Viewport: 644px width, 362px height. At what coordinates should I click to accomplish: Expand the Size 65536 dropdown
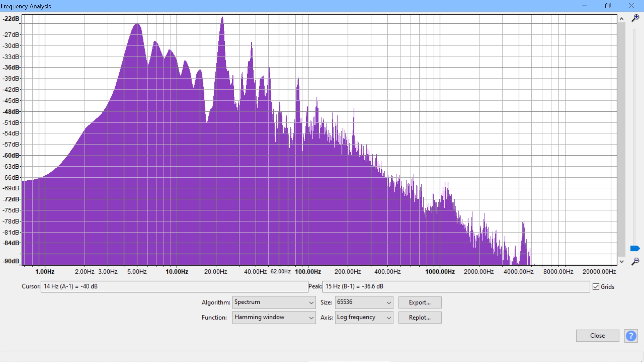pos(364,302)
